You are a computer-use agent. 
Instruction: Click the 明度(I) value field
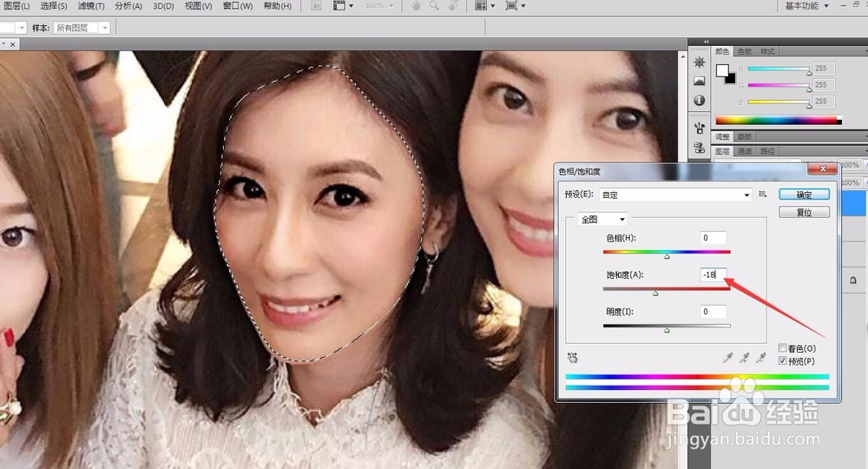(713, 312)
